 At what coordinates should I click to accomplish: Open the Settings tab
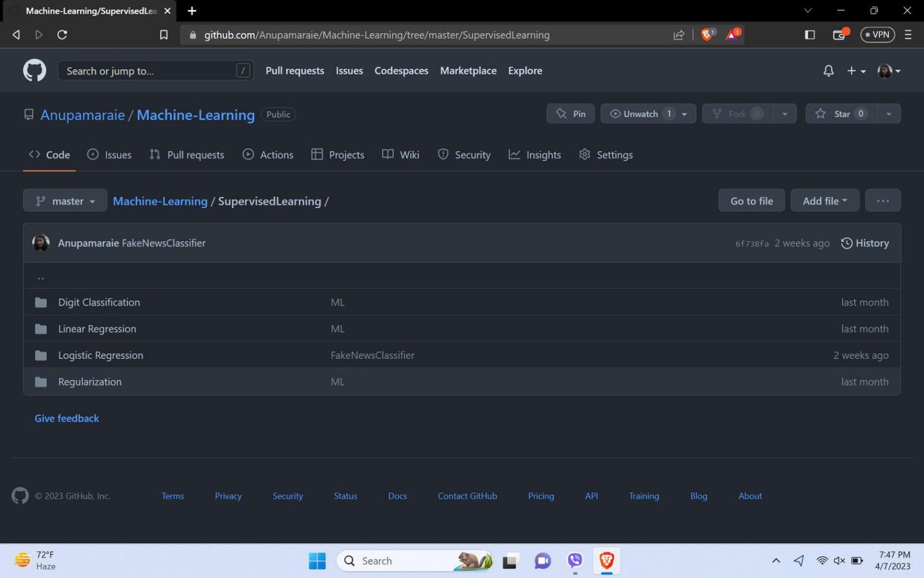[x=606, y=155]
